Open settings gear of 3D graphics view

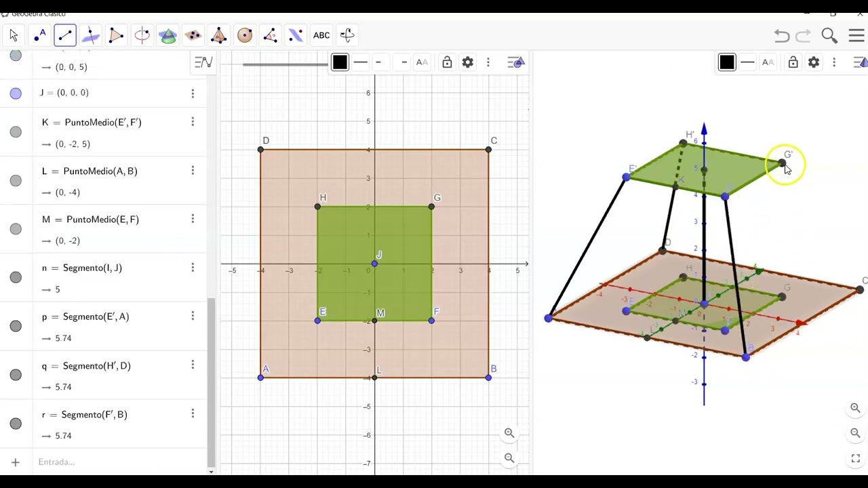(814, 62)
